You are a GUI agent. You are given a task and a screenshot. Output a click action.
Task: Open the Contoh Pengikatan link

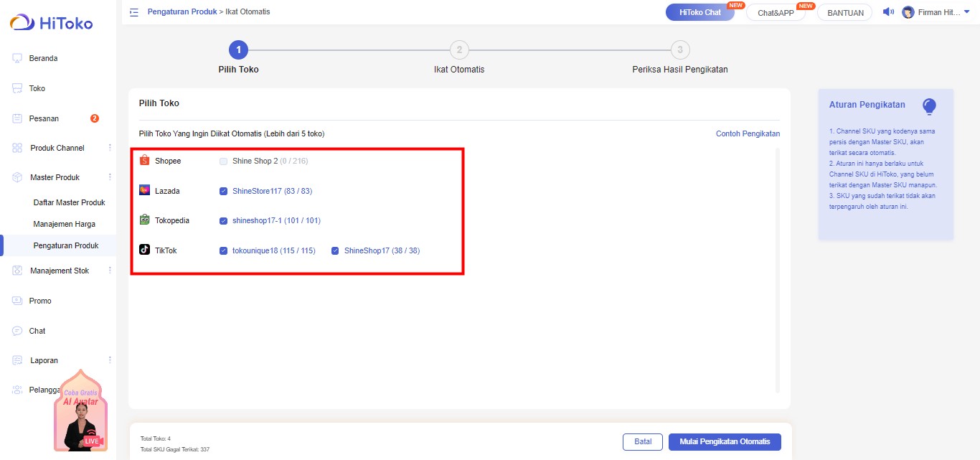(748, 133)
